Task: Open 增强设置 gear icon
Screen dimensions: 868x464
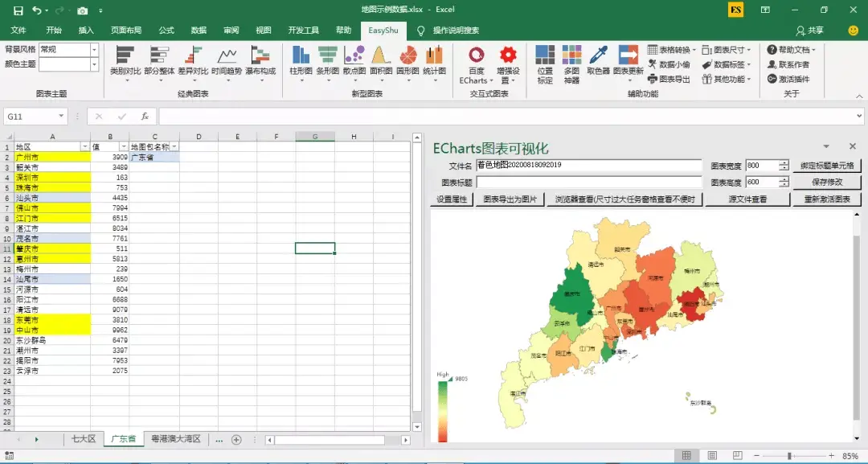Action: (x=508, y=65)
